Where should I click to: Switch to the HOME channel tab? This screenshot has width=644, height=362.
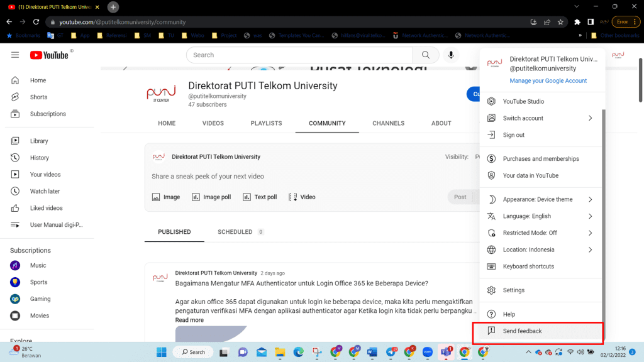pos(167,123)
